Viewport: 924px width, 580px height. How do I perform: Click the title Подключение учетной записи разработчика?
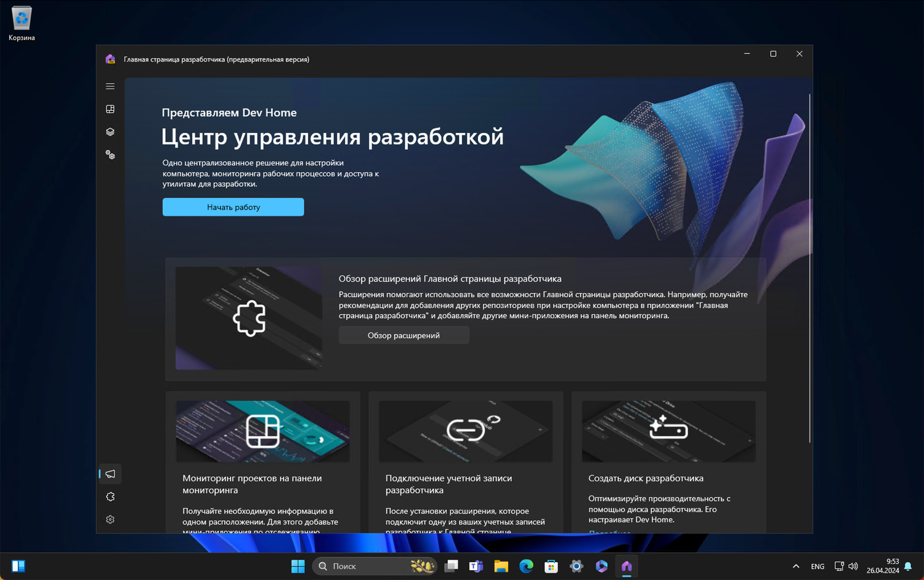click(x=449, y=484)
